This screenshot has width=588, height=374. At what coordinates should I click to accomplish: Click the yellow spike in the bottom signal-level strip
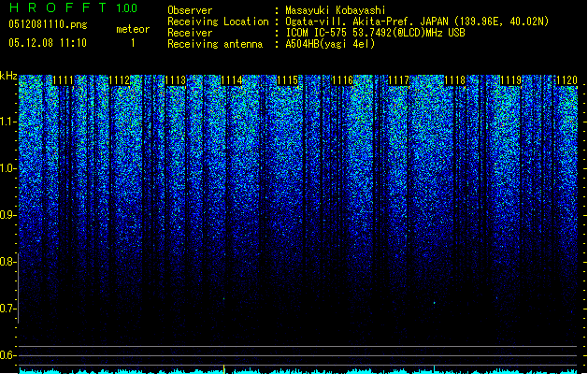223,368
